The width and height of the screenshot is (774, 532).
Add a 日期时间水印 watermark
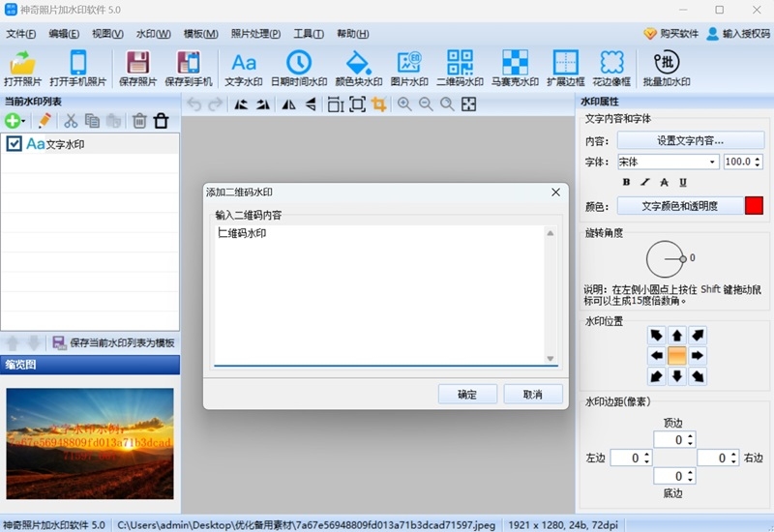299,69
